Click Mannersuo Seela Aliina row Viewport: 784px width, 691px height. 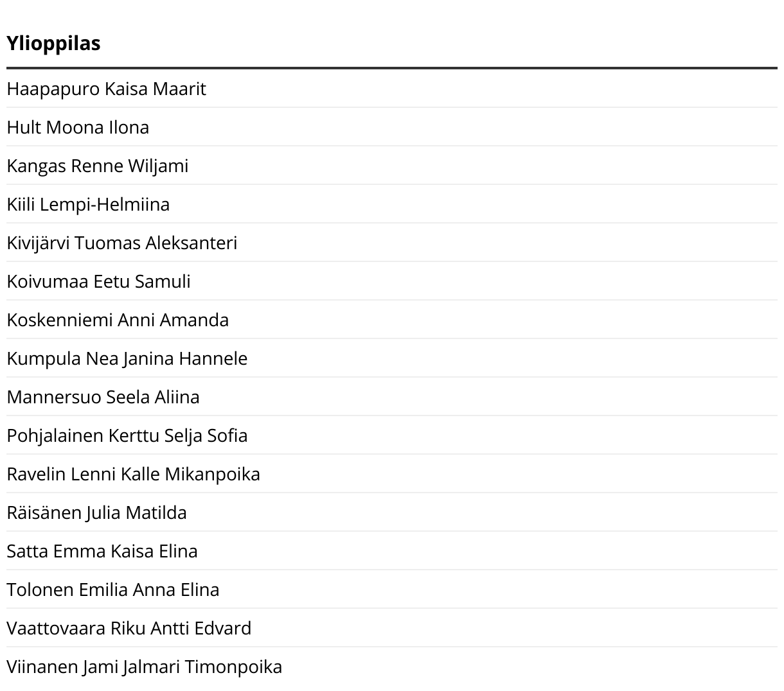(x=392, y=397)
